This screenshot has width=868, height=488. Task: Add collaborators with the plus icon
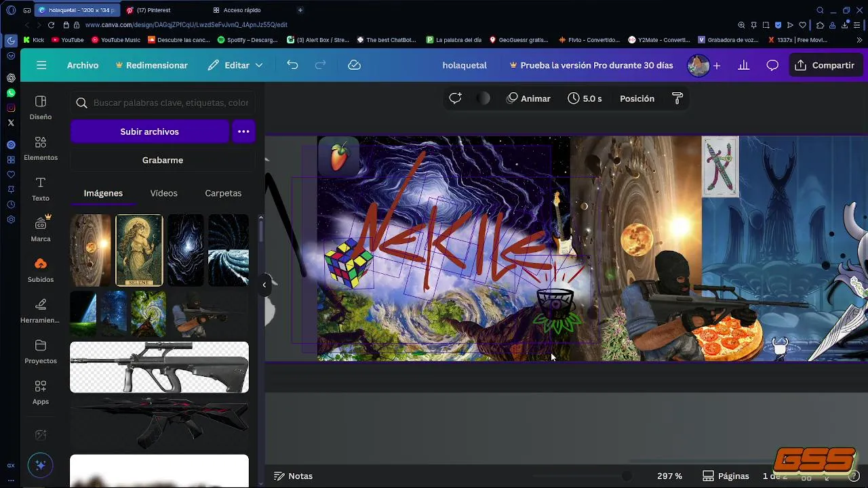tap(716, 65)
